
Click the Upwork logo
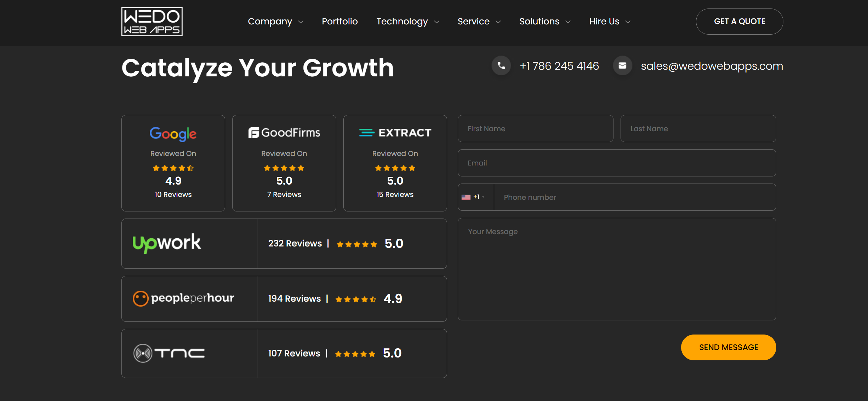(167, 243)
